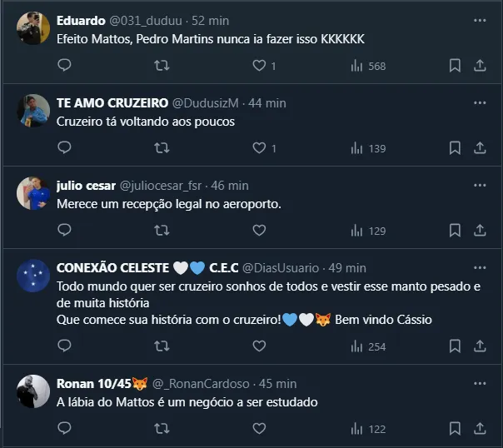503x448 pixels.
Task: View analytics showing 568 views
Action: (x=369, y=65)
